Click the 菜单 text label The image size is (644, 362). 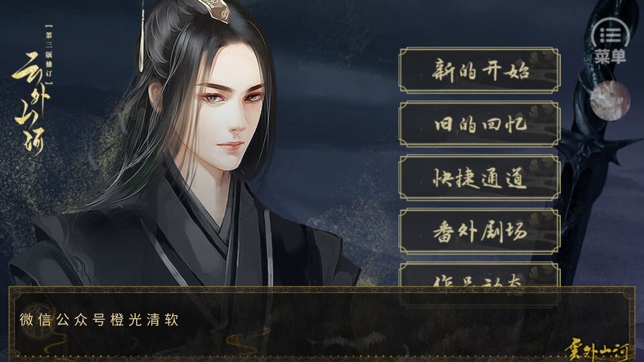tap(610, 56)
